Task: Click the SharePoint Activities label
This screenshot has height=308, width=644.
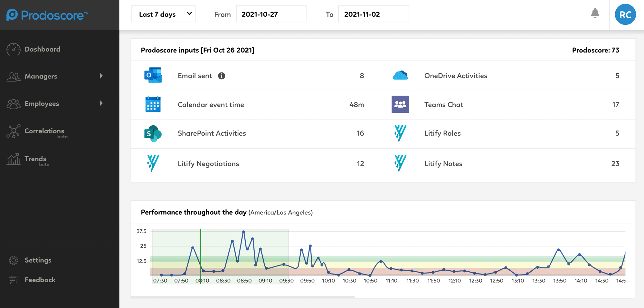Action: tap(212, 133)
